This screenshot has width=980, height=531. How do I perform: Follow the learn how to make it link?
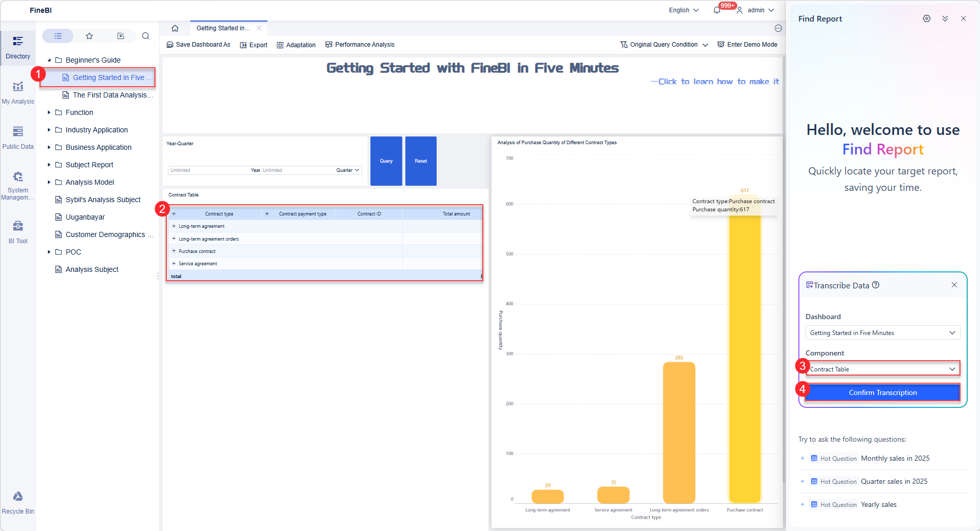[x=715, y=82]
